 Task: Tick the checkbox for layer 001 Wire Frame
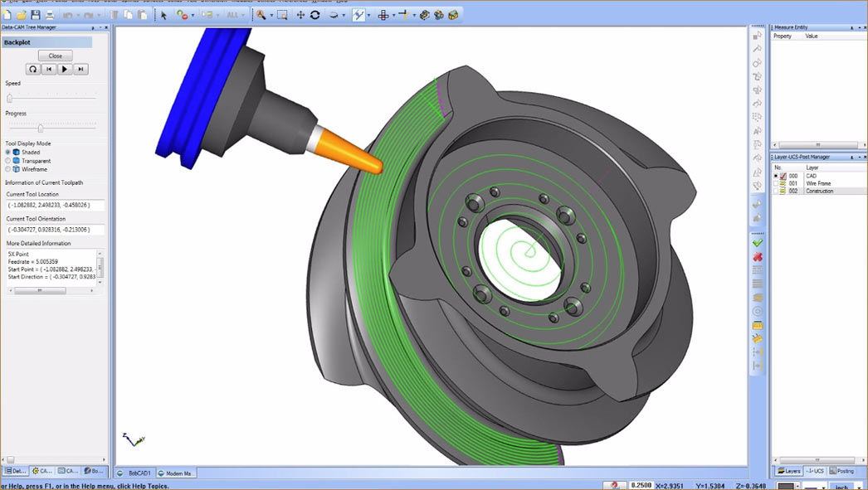click(776, 183)
